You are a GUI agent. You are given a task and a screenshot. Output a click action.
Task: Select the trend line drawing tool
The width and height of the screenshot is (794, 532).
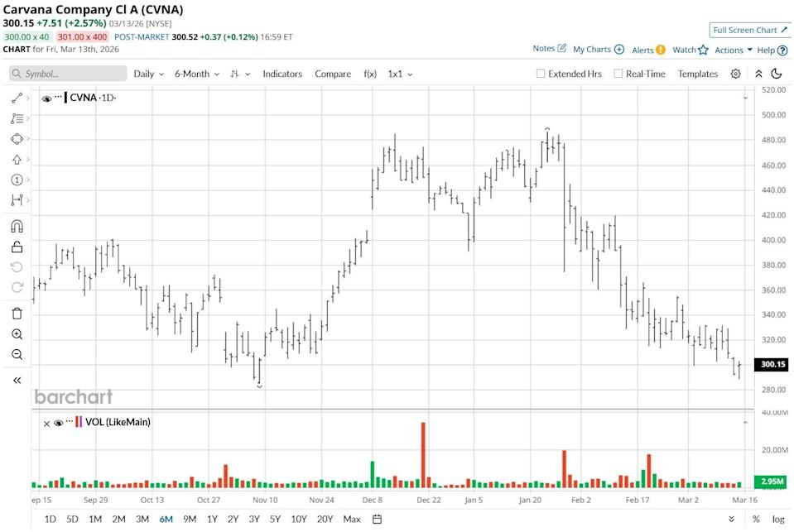pyautogui.click(x=17, y=98)
